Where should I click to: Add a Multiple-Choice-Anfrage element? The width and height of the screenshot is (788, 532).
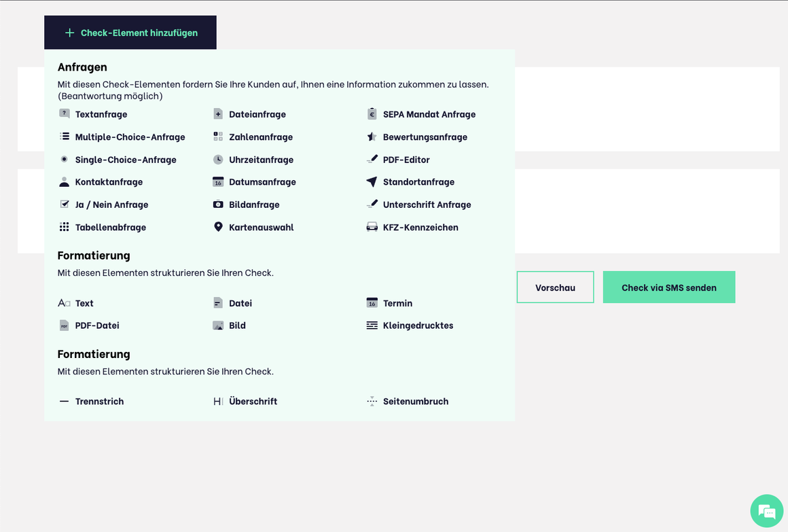(130, 137)
